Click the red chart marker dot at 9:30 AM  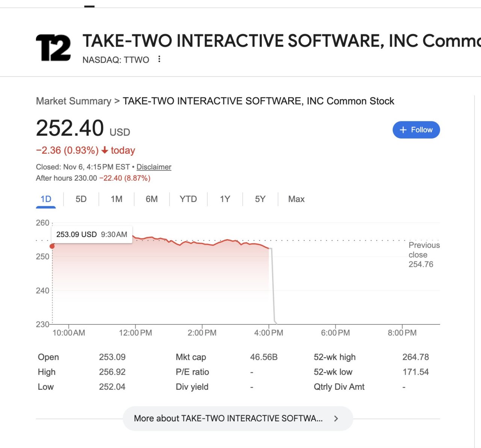(52, 246)
